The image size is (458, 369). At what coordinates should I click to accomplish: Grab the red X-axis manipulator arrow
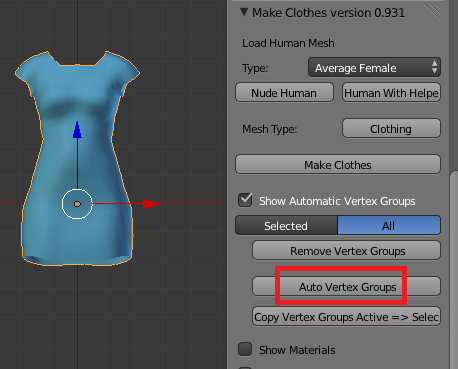tap(151, 204)
